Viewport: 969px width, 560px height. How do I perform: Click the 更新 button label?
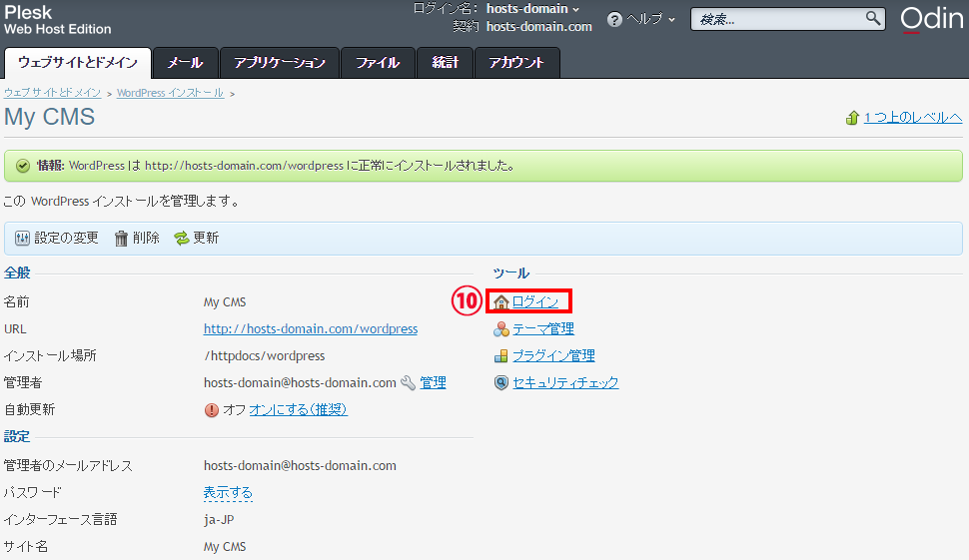pyautogui.click(x=206, y=239)
